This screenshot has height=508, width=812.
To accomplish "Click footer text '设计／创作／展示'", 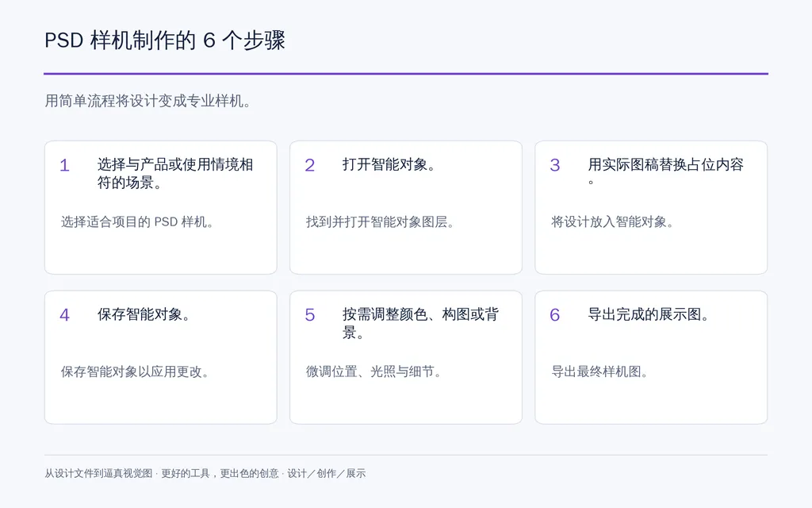I will point(326,473).
